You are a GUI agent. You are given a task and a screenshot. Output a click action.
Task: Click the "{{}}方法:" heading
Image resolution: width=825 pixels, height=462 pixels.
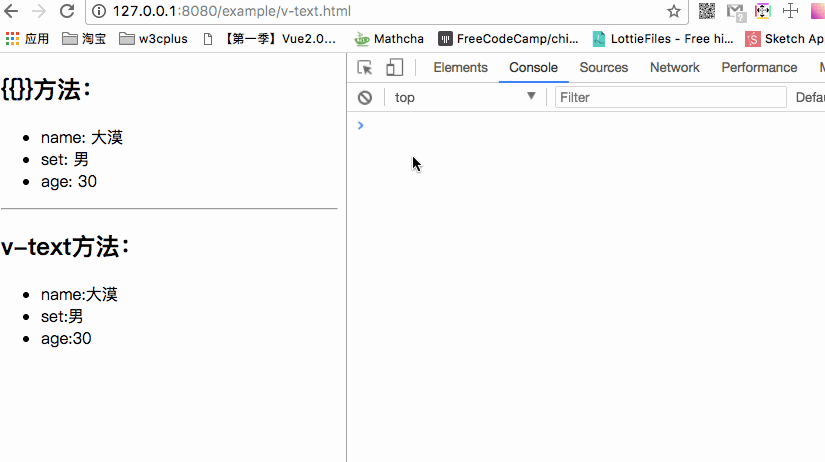[46, 89]
